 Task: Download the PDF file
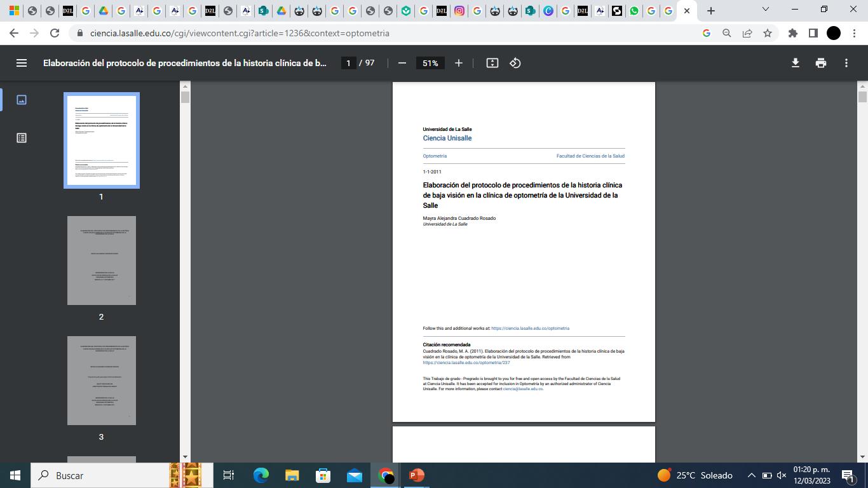[795, 63]
